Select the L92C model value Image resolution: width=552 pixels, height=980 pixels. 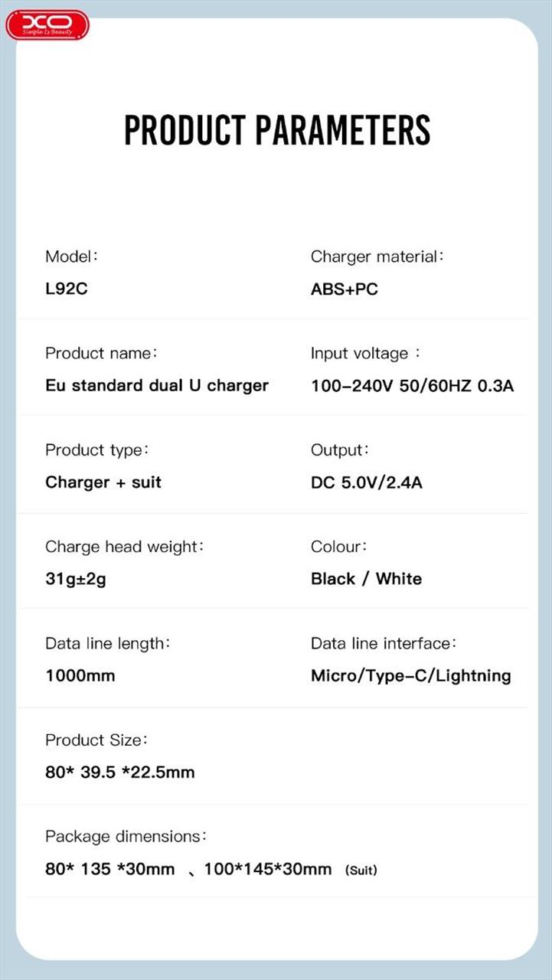pyautogui.click(x=67, y=289)
